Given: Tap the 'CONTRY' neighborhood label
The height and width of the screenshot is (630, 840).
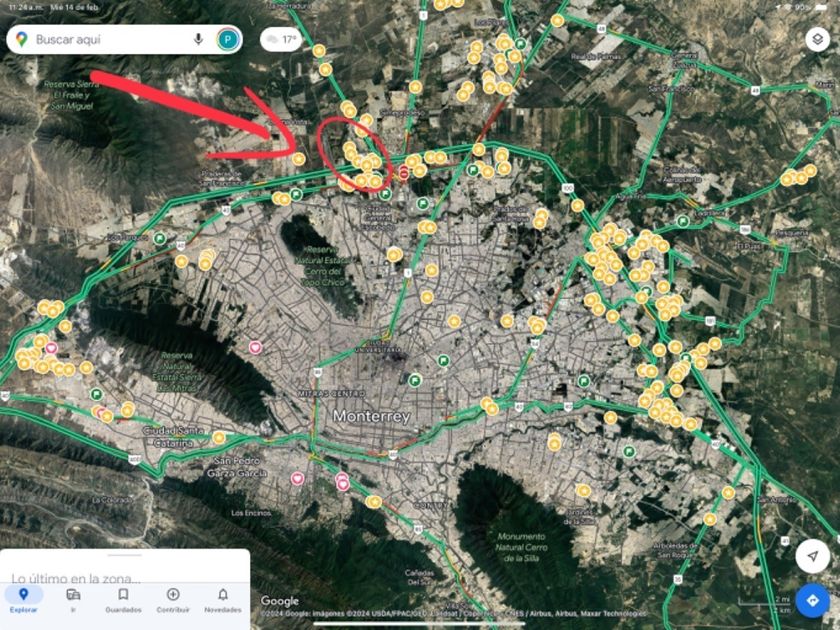Looking at the screenshot, I should tap(431, 505).
